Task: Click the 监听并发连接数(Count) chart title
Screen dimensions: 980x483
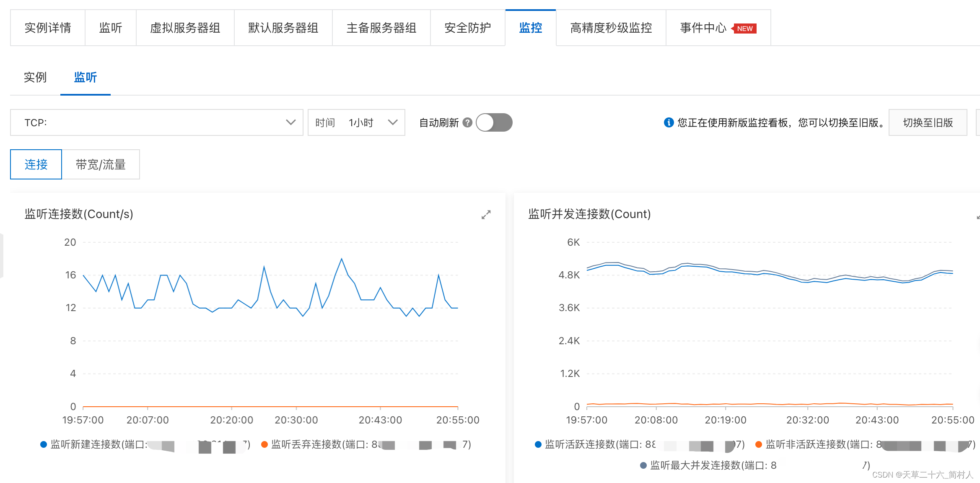Action: coord(589,214)
